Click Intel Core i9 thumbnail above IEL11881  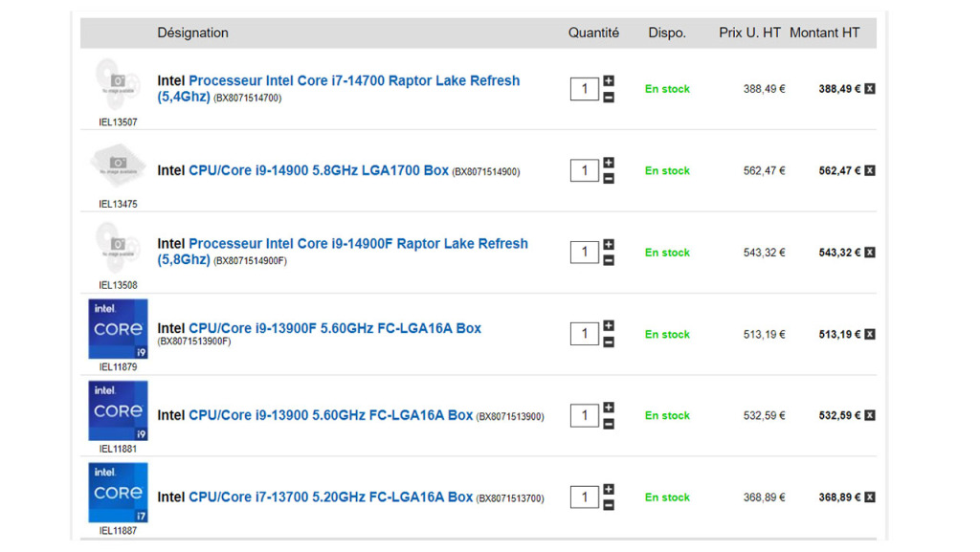click(x=118, y=410)
